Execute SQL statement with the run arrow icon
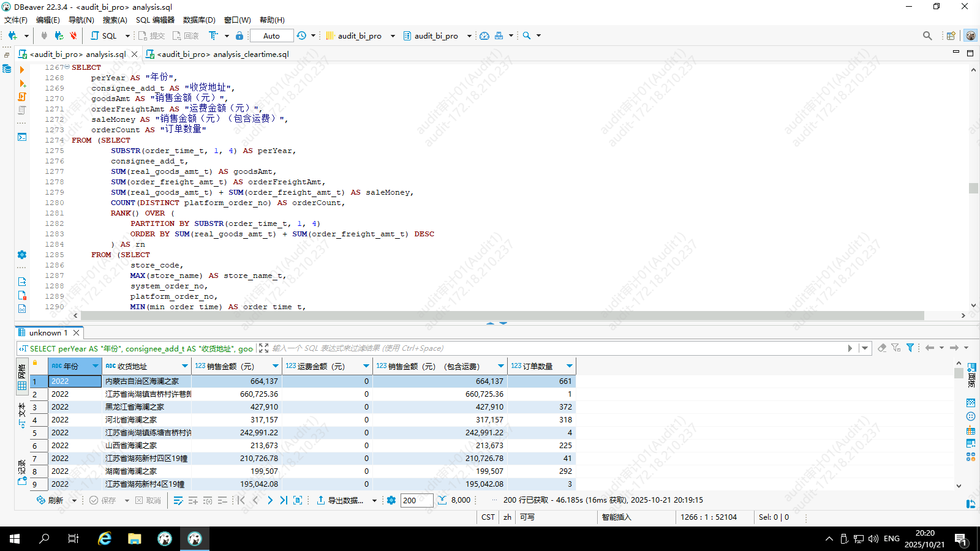Image resolution: width=980 pixels, height=551 pixels. pos(22,70)
